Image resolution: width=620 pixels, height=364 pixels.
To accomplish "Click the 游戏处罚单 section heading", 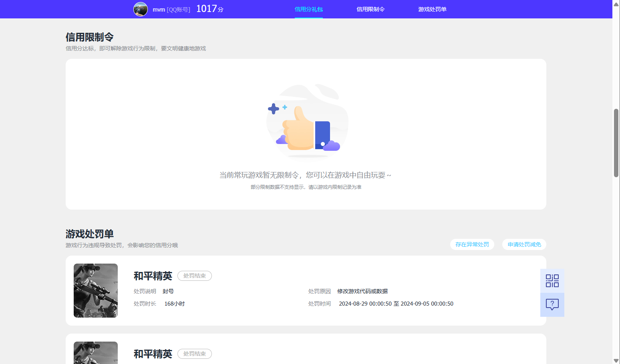I will click(90, 234).
